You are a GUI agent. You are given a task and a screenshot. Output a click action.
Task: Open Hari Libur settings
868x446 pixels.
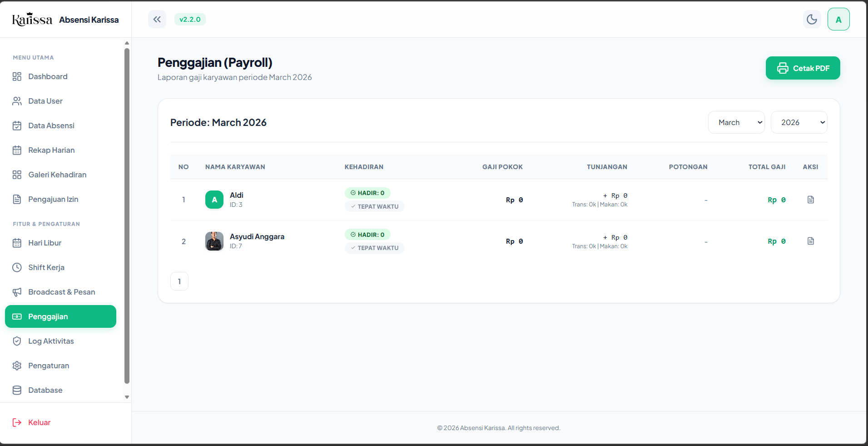point(60,243)
